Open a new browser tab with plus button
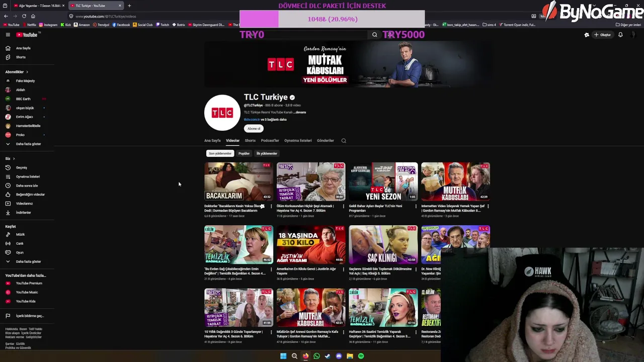Viewport: 644px width, 362px height. 129,6
